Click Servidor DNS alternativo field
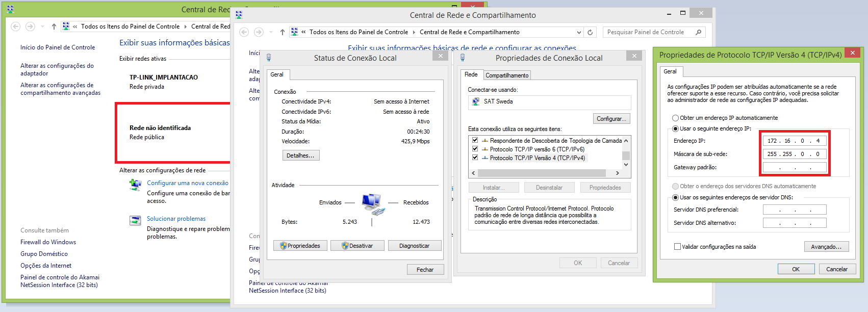Screen dimensions: 868x312 [795, 223]
